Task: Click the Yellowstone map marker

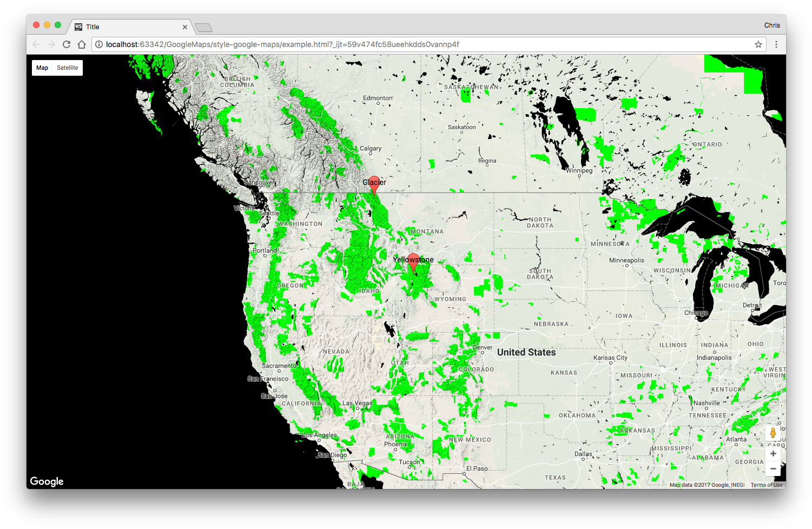Action: click(x=413, y=262)
